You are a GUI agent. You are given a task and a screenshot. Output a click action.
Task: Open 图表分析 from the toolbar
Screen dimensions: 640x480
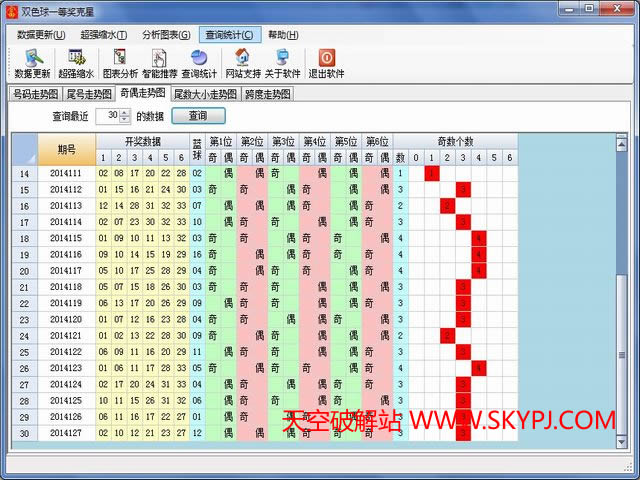click(120, 63)
